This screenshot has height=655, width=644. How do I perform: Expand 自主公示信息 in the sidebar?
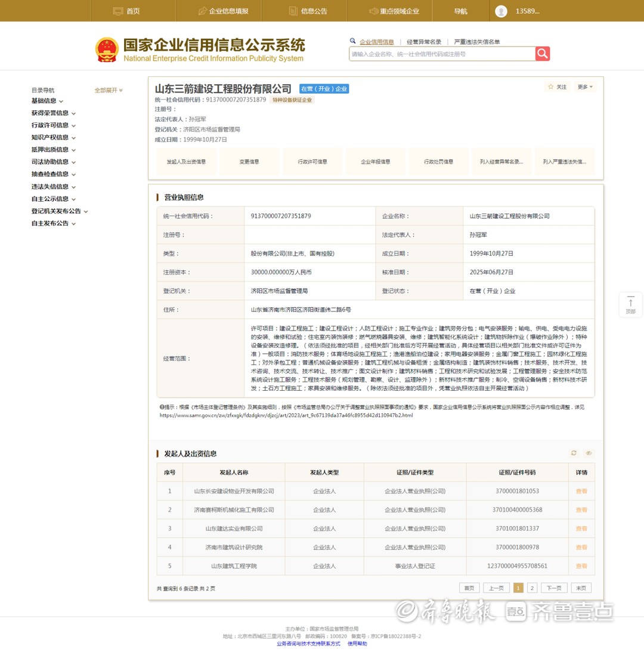[54, 199]
